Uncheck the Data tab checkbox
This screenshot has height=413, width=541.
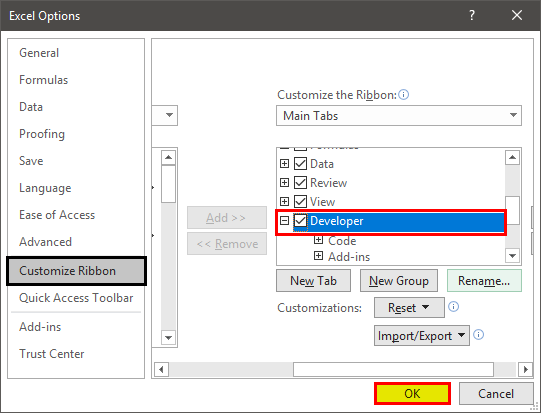300,164
